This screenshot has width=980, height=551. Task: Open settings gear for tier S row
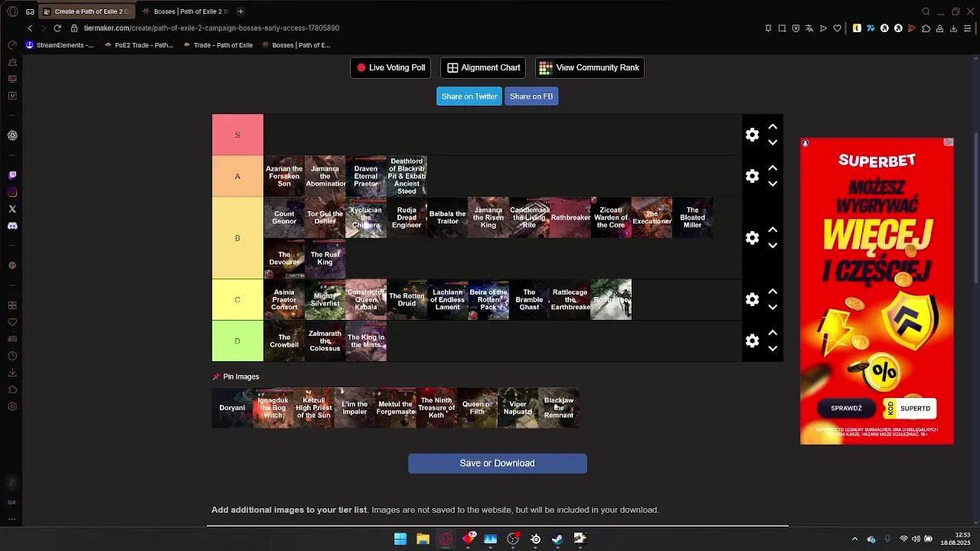click(x=753, y=135)
